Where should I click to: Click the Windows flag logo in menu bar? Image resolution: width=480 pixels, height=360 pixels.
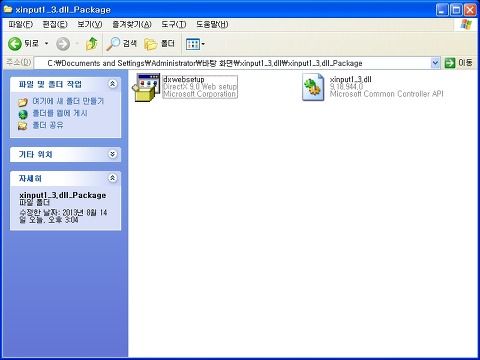coord(466,24)
